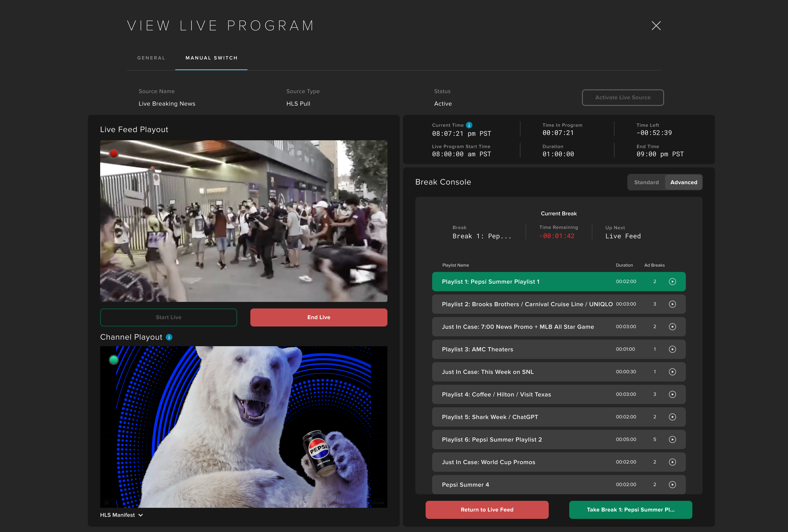Close the View Live Program dialog
This screenshot has height=532, width=788.
coord(656,25)
